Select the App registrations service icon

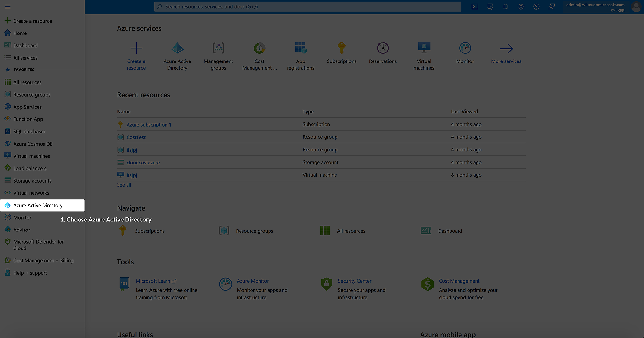pos(300,48)
